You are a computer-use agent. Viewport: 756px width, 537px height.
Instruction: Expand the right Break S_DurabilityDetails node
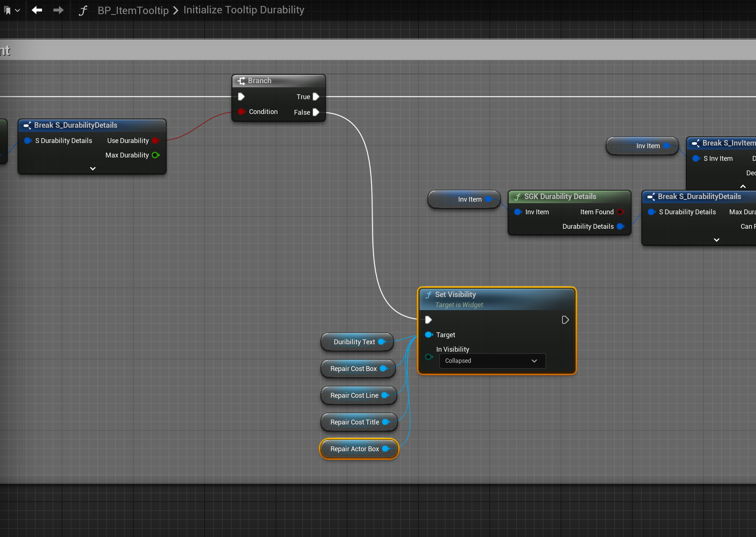pyautogui.click(x=716, y=240)
